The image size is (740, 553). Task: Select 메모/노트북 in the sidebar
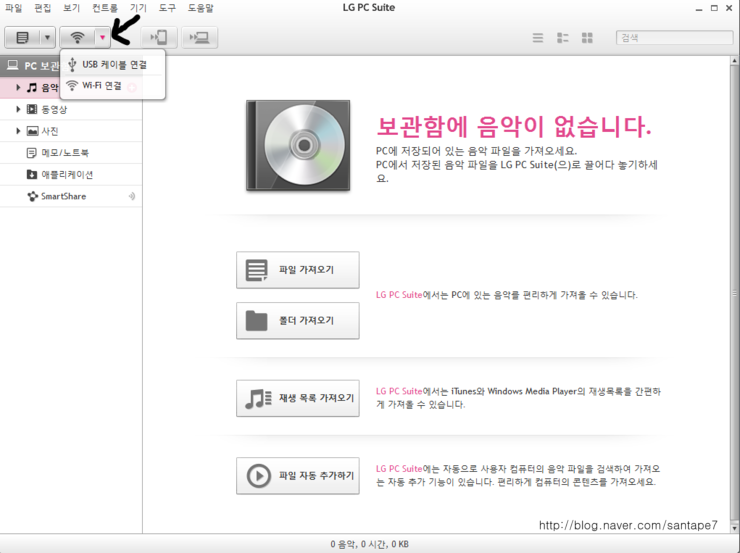[x=71, y=153]
